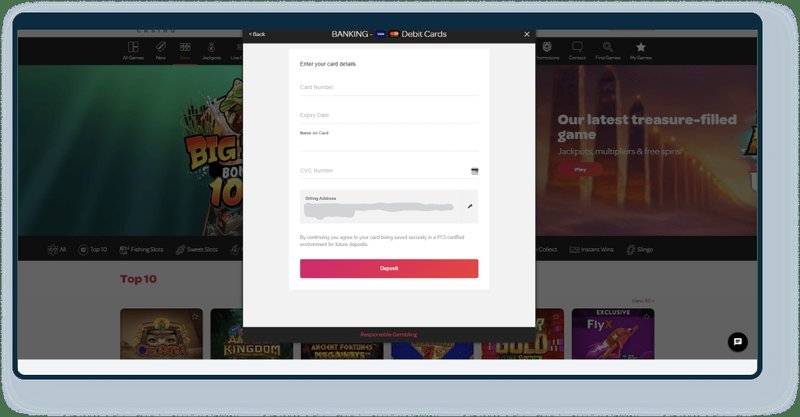This screenshot has width=800, height=417.
Task: Select the Top 10 category filter
Action: coord(92,250)
